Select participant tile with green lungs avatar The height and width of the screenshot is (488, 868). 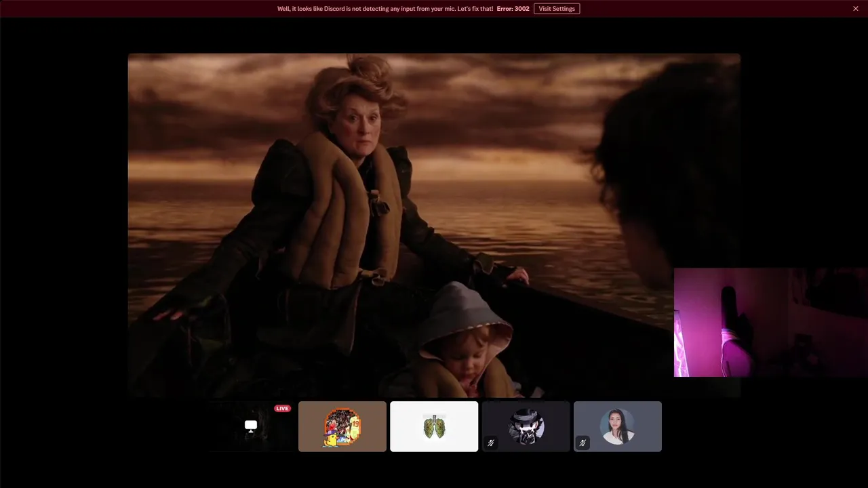pos(434,426)
